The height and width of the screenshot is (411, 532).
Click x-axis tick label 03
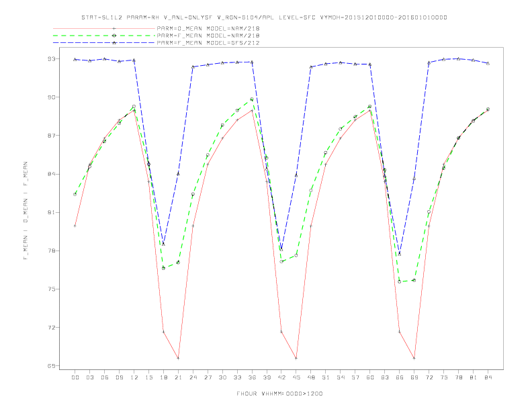tap(90, 377)
